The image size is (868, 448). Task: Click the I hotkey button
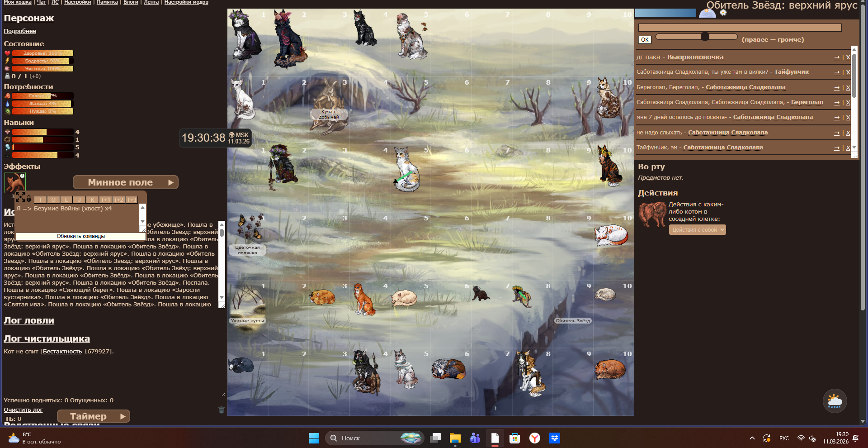click(x=40, y=200)
